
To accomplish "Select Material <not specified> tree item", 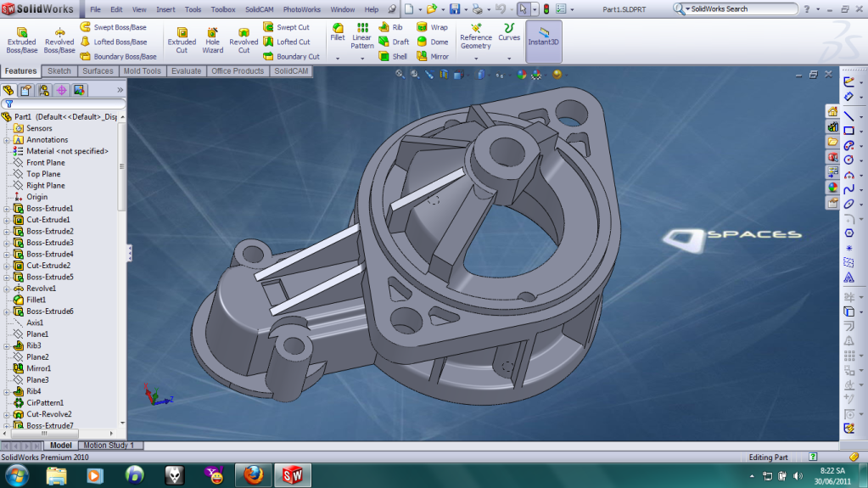I will [67, 151].
